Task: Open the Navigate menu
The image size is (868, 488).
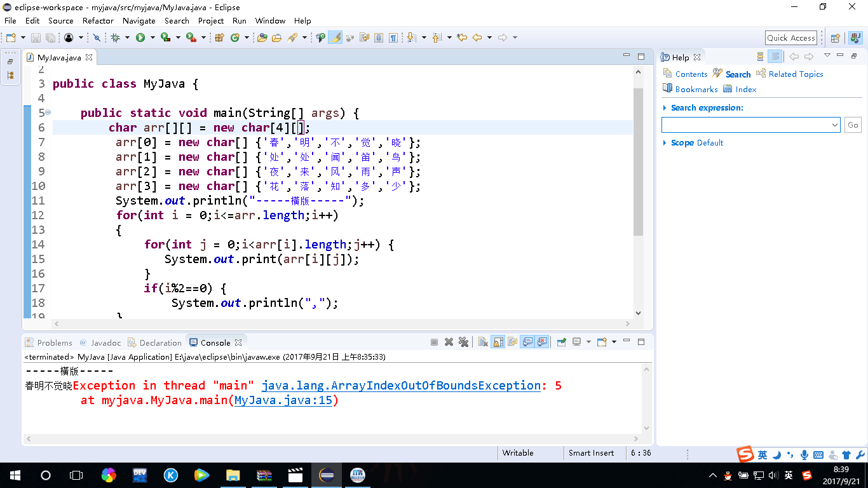Action: pyautogui.click(x=139, y=20)
